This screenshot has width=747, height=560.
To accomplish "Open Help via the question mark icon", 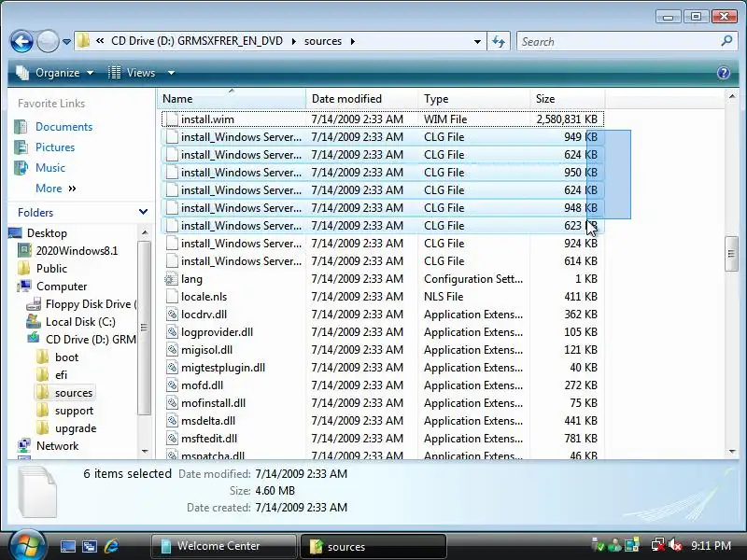I will coord(723,73).
